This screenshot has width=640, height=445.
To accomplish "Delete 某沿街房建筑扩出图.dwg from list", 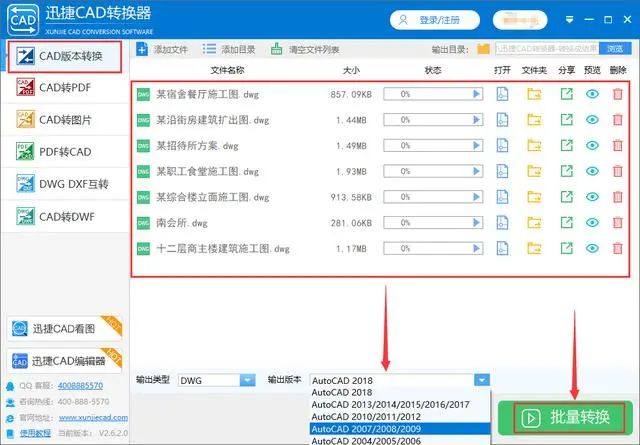I will click(618, 120).
